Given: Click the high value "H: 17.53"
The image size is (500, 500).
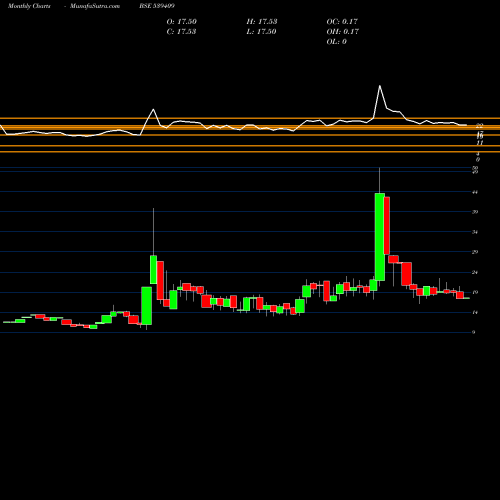Looking at the screenshot, I should pos(262,22).
